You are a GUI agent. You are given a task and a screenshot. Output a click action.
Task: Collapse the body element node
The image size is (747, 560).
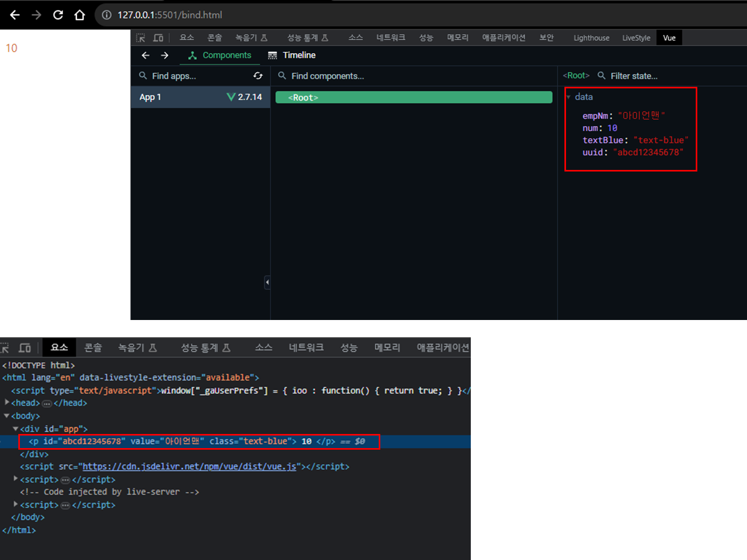tap(7, 416)
